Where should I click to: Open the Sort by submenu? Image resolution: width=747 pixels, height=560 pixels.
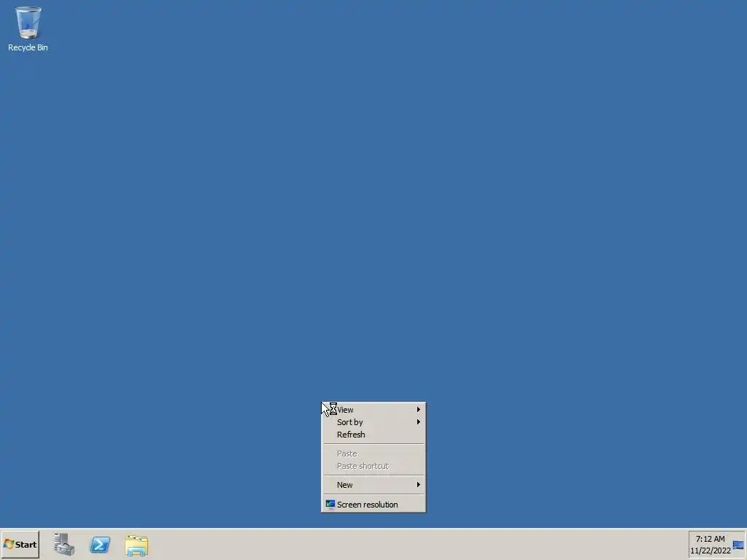click(373, 422)
